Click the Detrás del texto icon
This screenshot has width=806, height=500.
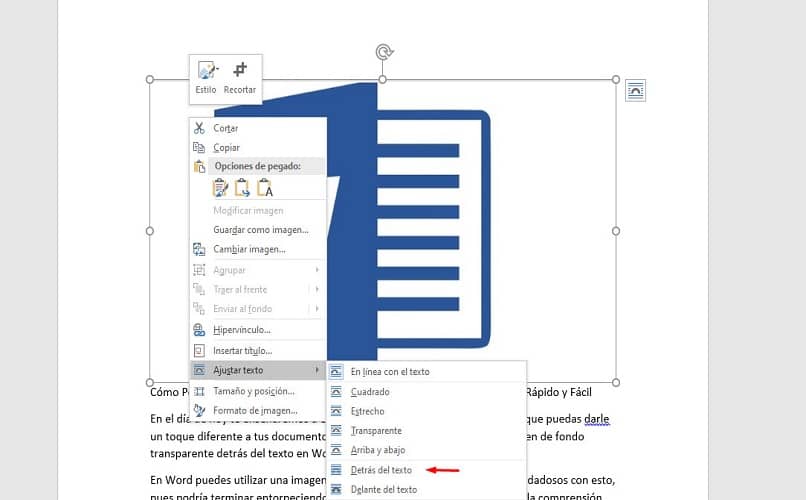coord(336,470)
